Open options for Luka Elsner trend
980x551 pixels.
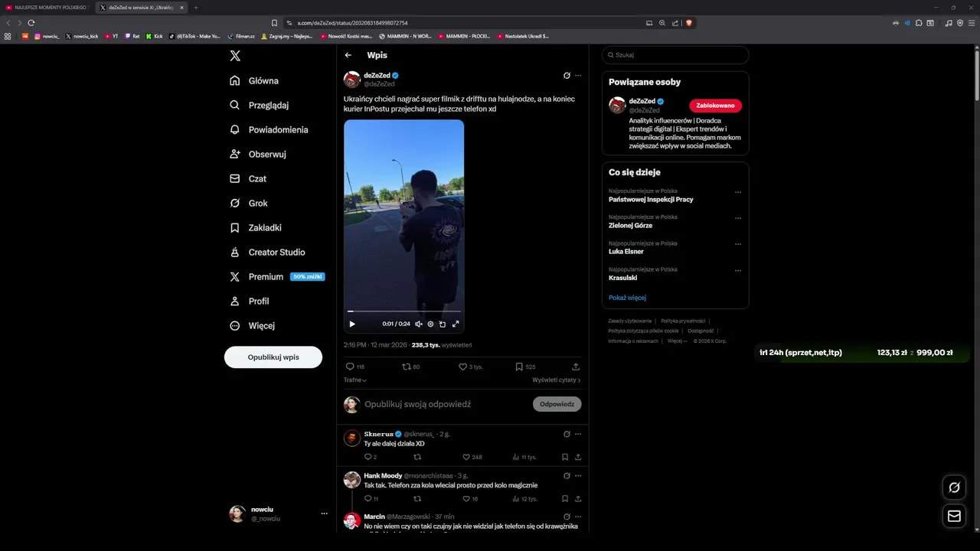point(738,244)
